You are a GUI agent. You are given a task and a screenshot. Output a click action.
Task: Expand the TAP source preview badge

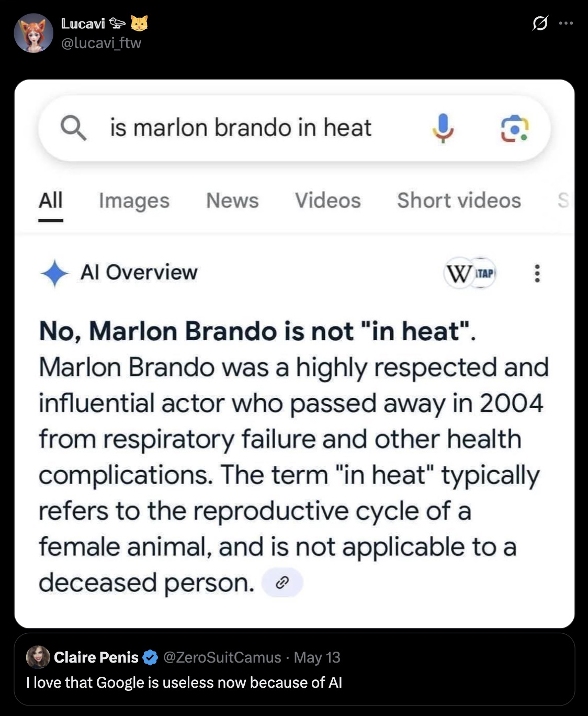pos(484,272)
